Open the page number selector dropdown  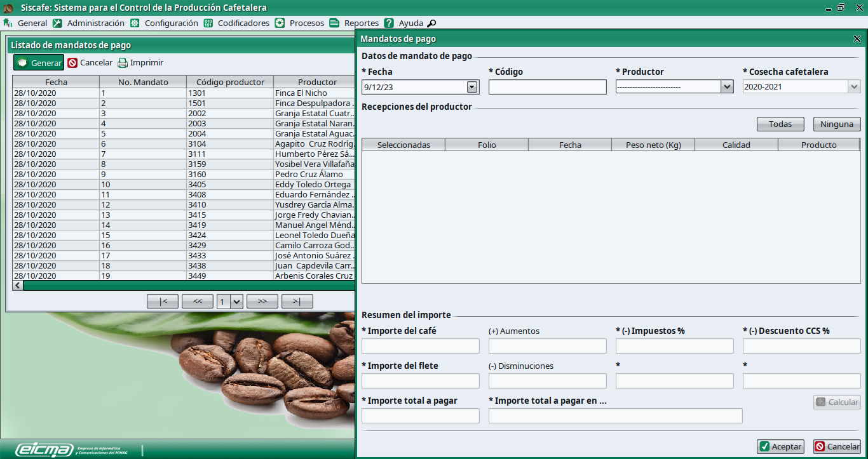(x=237, y=302)
